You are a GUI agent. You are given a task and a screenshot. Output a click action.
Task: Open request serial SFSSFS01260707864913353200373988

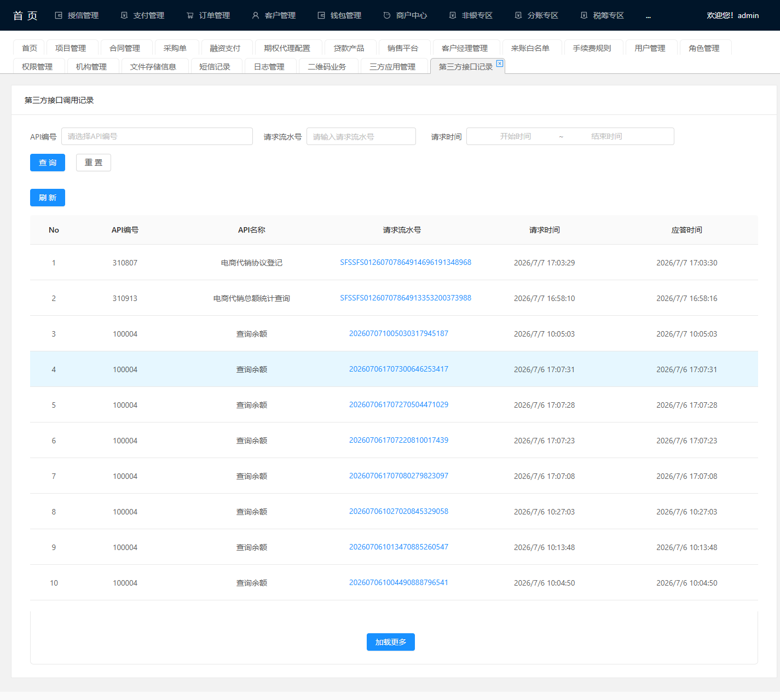point(406,298)
